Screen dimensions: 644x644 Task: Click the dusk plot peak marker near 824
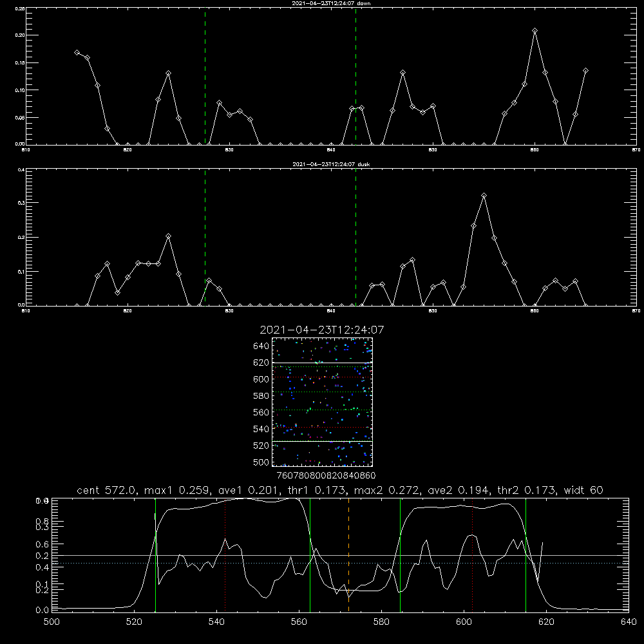point(168,236)
